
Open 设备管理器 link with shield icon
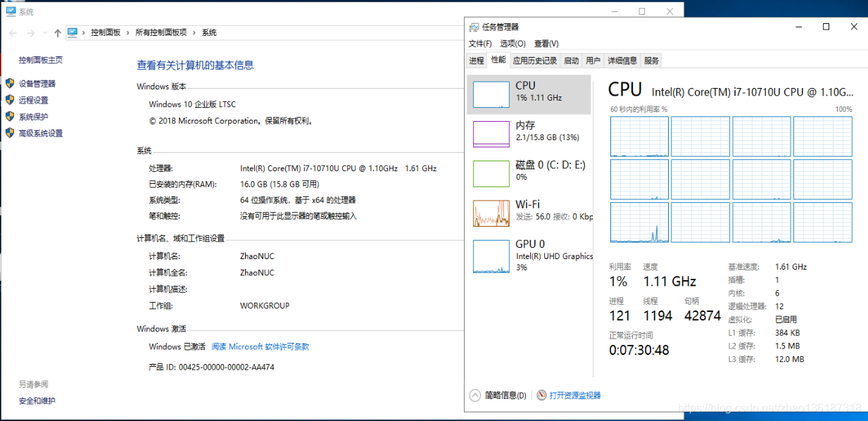(x=37, y=83)
